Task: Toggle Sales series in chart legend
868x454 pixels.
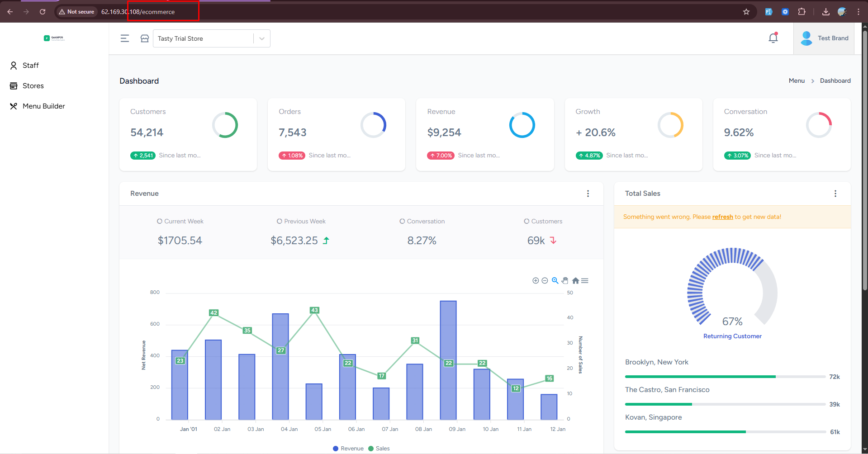Action: 379,449
